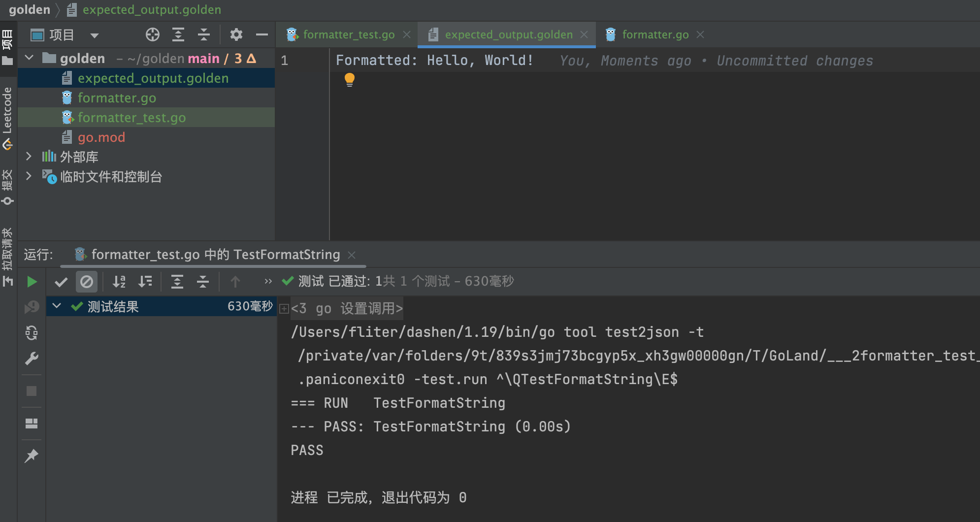Screen dimensions: 980x522
Task: Open the 提交 commit tool window
Action: pyautogui.click(x=7, y=187)
